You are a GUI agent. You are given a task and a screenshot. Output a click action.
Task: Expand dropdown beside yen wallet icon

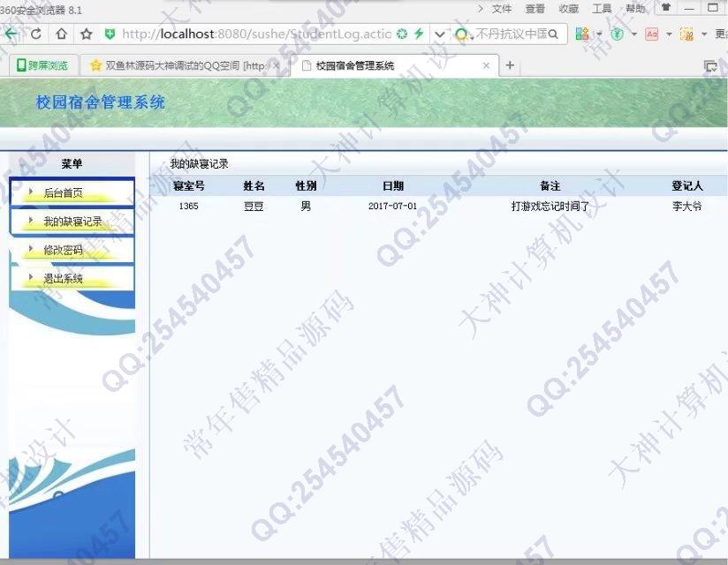click(x=634, y=34)
